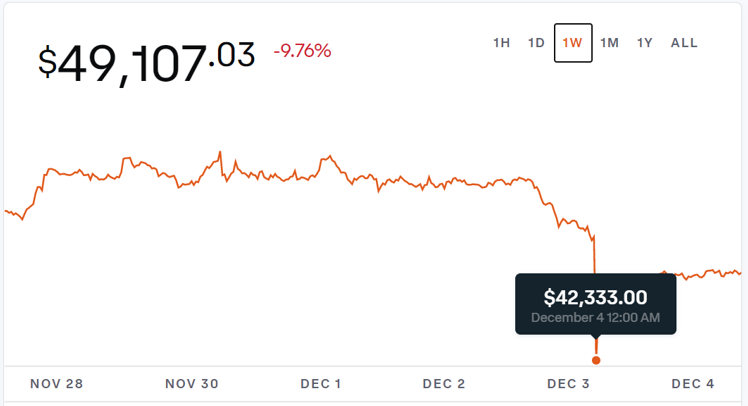
Task: Select the DEC 1 axis label
Action: coord(320,384)
